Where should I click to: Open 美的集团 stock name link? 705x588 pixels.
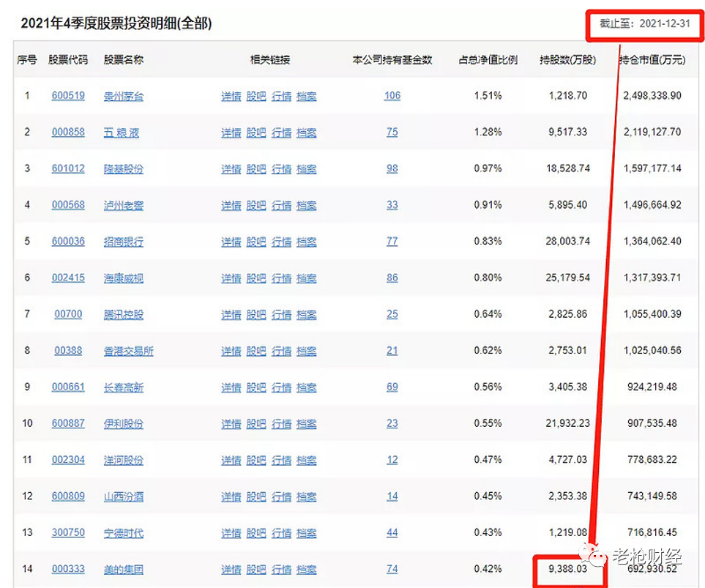(124, 570)
